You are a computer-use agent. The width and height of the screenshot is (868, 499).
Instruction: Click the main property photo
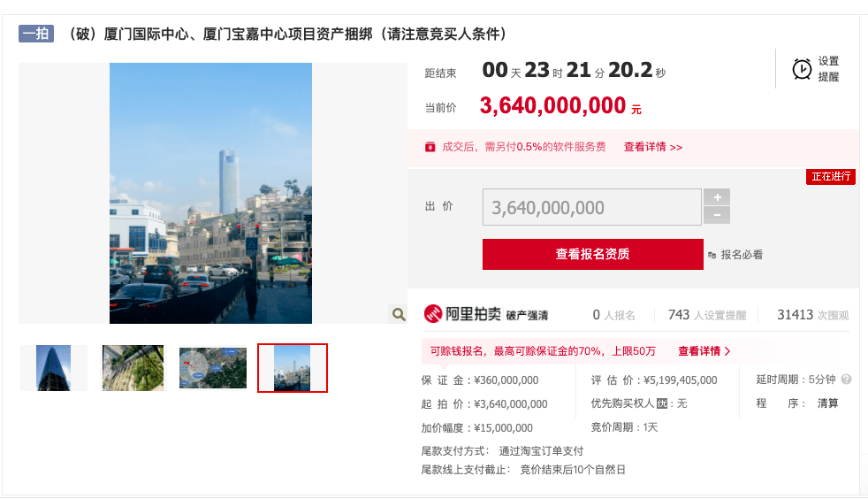coord(211,193)
